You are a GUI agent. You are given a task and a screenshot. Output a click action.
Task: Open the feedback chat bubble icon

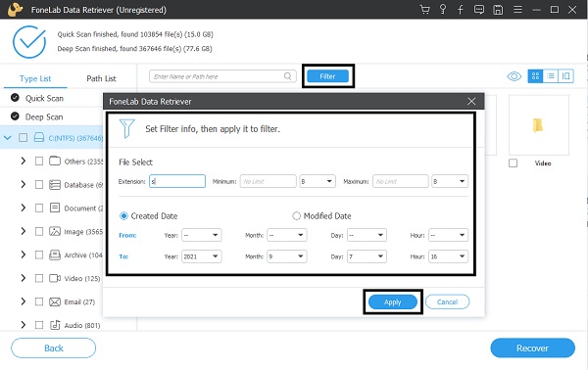pos(479,10)
